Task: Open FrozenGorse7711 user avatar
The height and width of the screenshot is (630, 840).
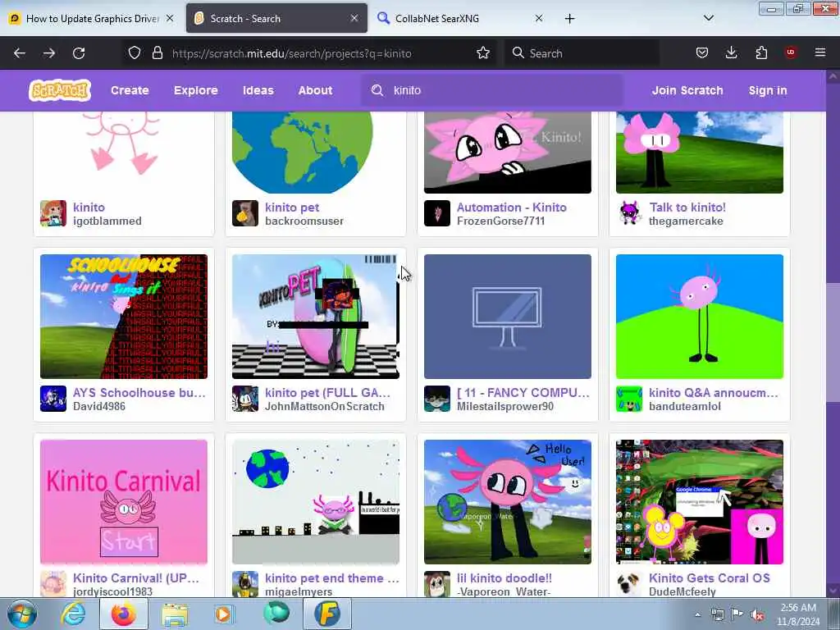Action: tap(437, 213)
